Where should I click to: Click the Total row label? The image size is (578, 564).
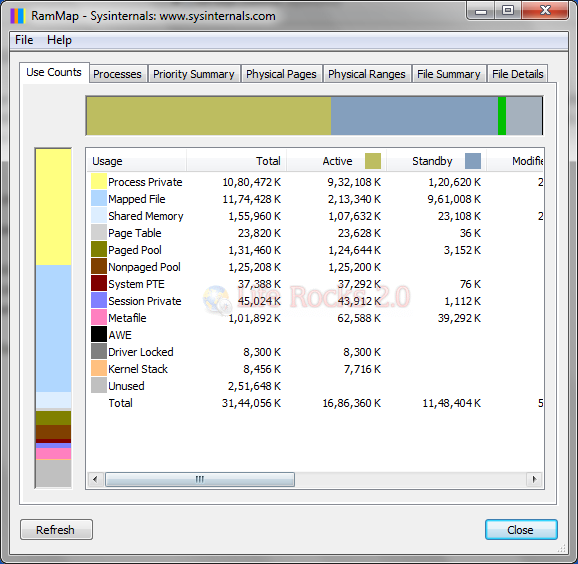point(120,403)
